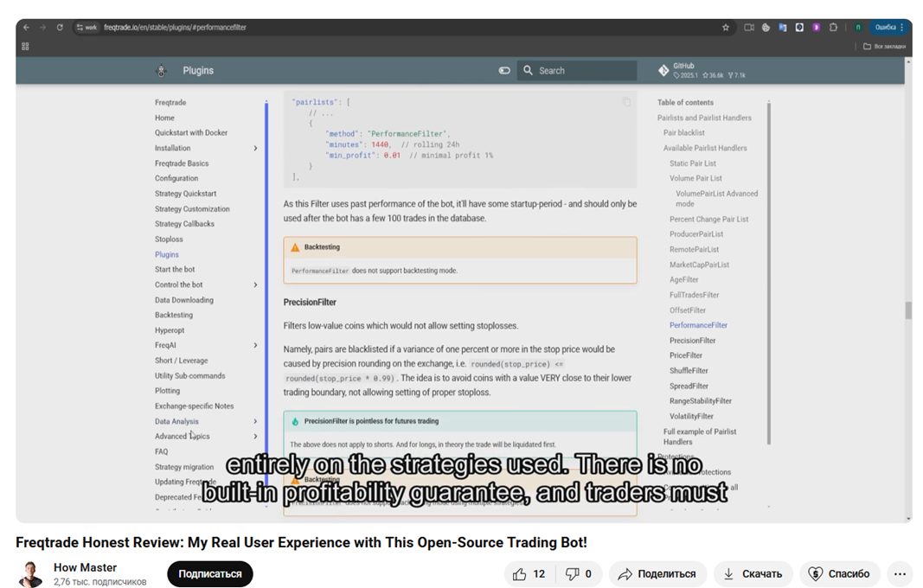Jump to Pair blacklist in contents
The width and height of the screenshot is (923, 588).
point(684,133)
